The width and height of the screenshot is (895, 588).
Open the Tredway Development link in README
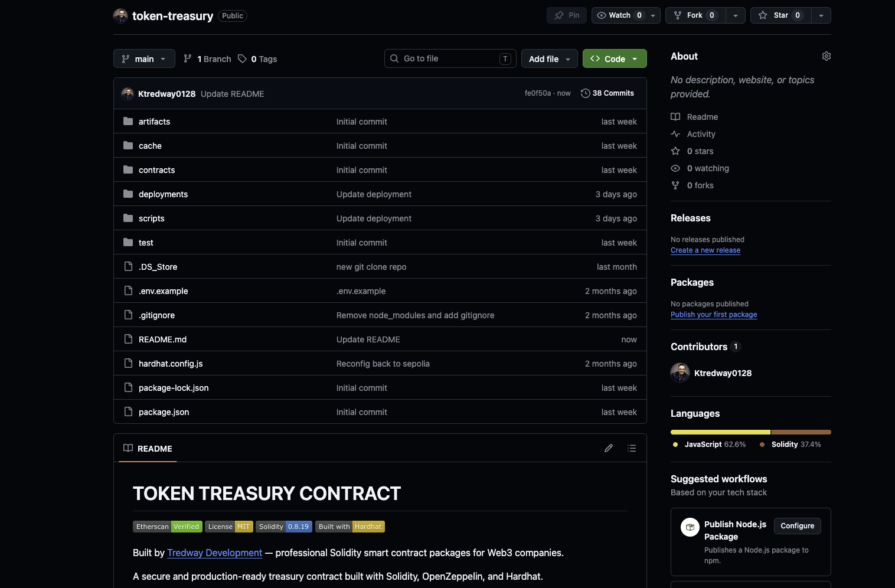[x=214, y=553]
